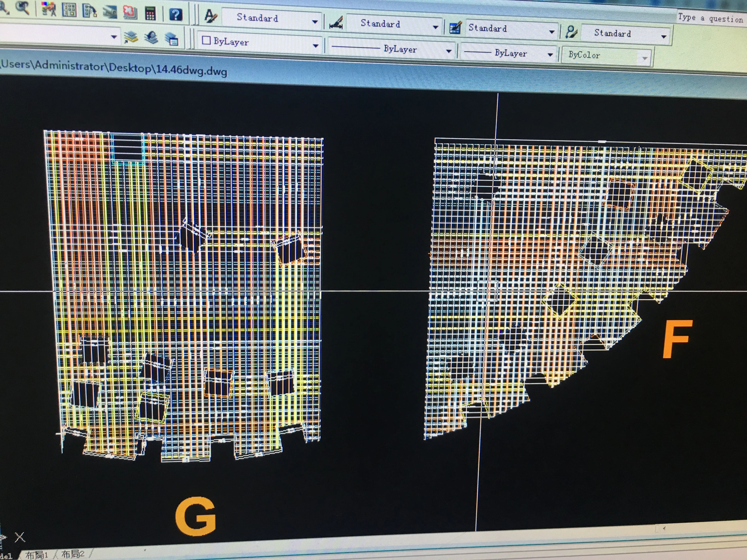
Task: Click the Table Style manager icon
Action: [x=455, y=28]
